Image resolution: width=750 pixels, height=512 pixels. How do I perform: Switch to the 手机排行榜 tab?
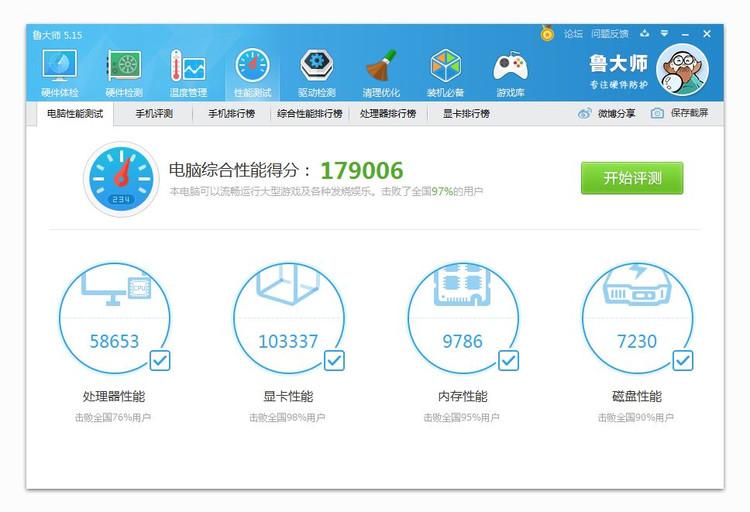pyautogui.click(x=232, y=114)
